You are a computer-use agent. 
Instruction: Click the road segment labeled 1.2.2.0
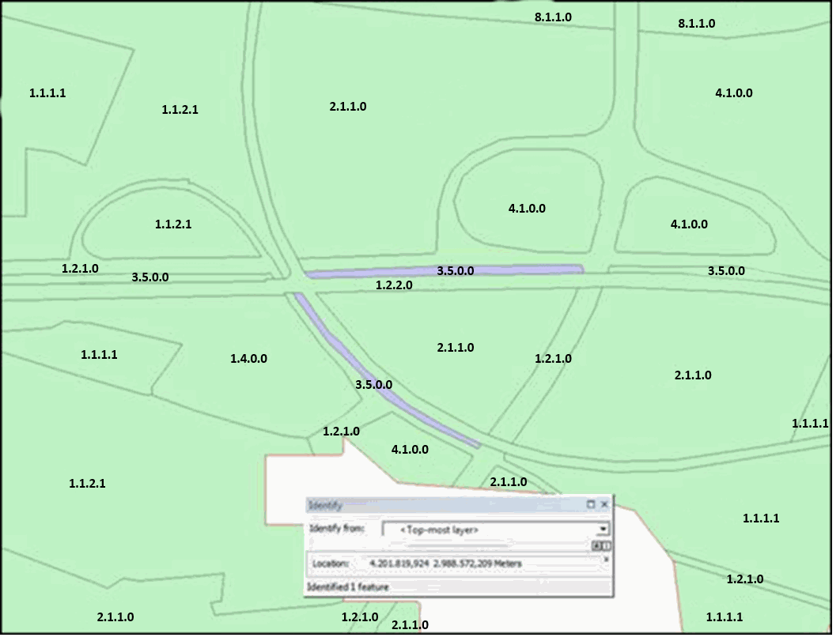393,286
